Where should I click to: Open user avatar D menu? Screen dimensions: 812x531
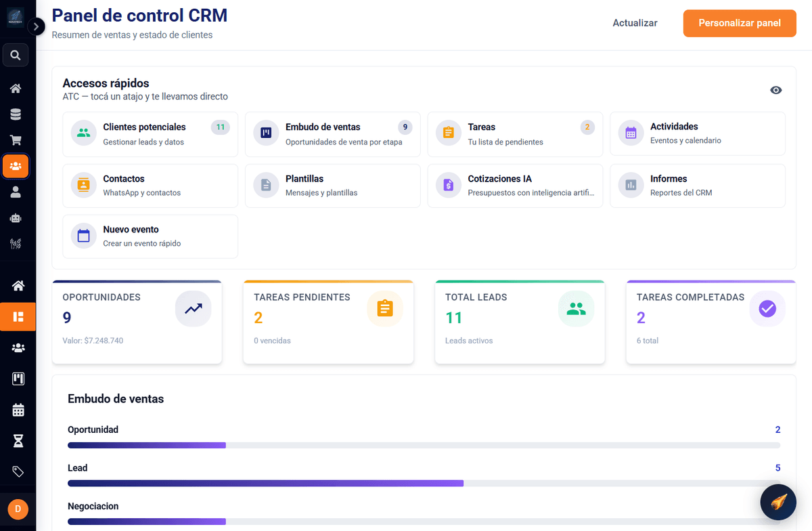coord(18,509)
